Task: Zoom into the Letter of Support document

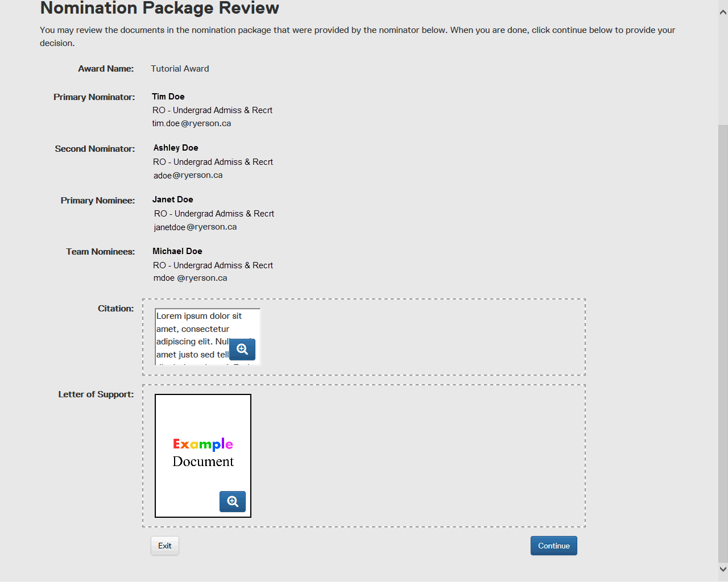Action: click(x=233, y=501)
